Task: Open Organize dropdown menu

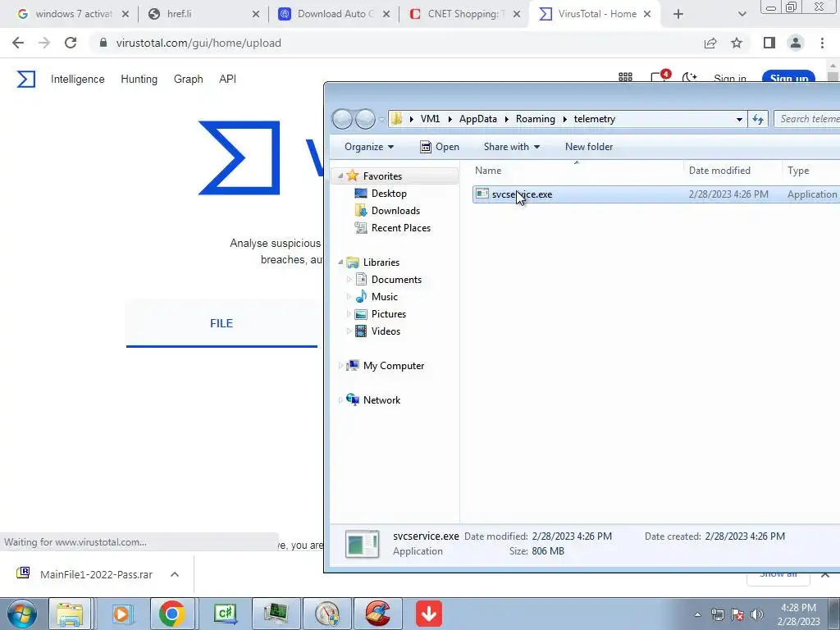Action: tap(369, 147)
